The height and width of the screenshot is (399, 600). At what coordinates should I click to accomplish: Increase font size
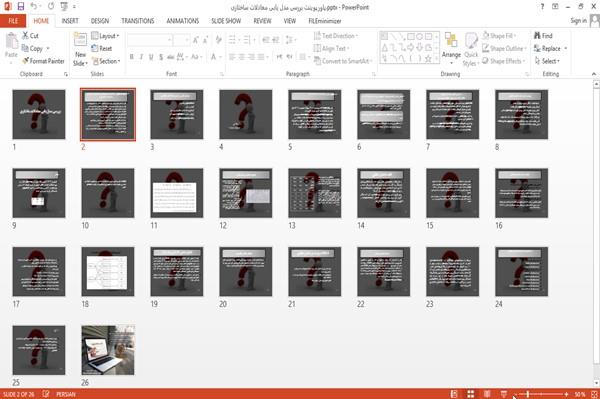click(x=196, y=39)
